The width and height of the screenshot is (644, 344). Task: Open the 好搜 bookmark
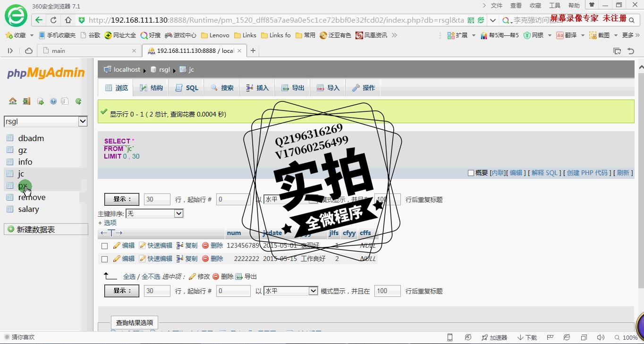pos(151,35)
